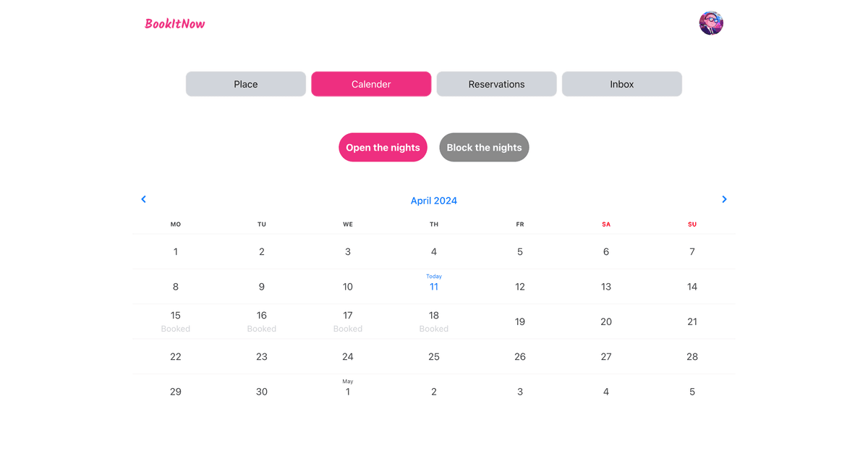This screenshot has height=475, width=868.
Task: Choose Sunday April 7
Action: click(692, 252)
